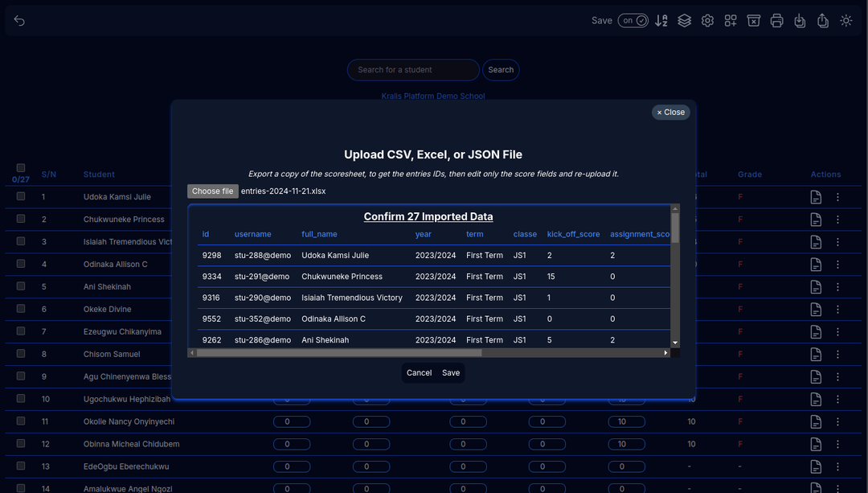Click the Search for a student field
This screenshot has width=868, height=493.
coord(412,70)
